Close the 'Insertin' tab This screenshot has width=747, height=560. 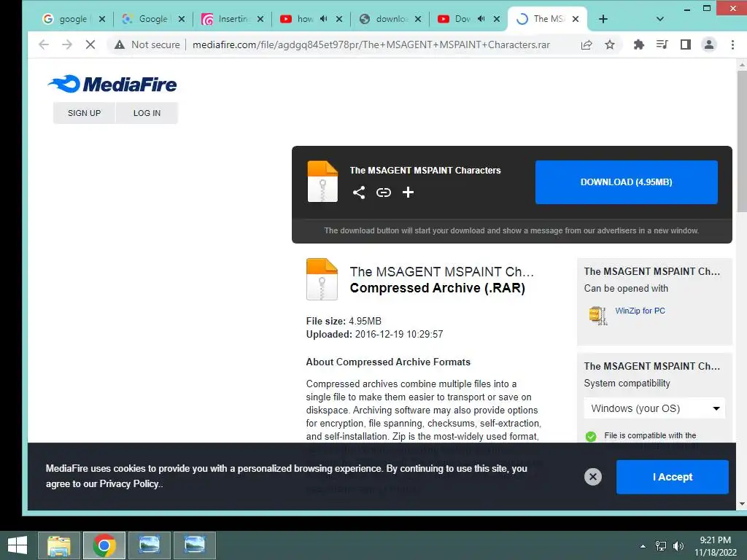point(260,19)
